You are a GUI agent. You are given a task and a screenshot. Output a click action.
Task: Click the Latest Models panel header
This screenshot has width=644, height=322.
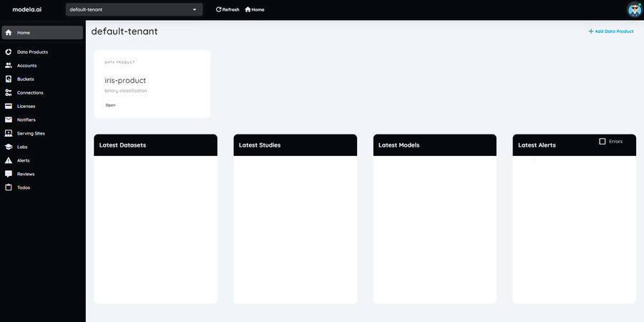point(434,145)
